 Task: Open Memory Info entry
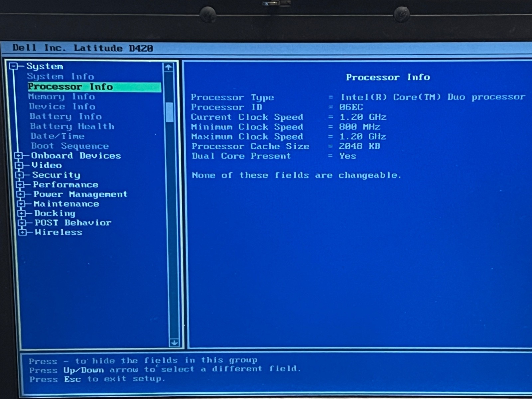[x=62, y=97]
